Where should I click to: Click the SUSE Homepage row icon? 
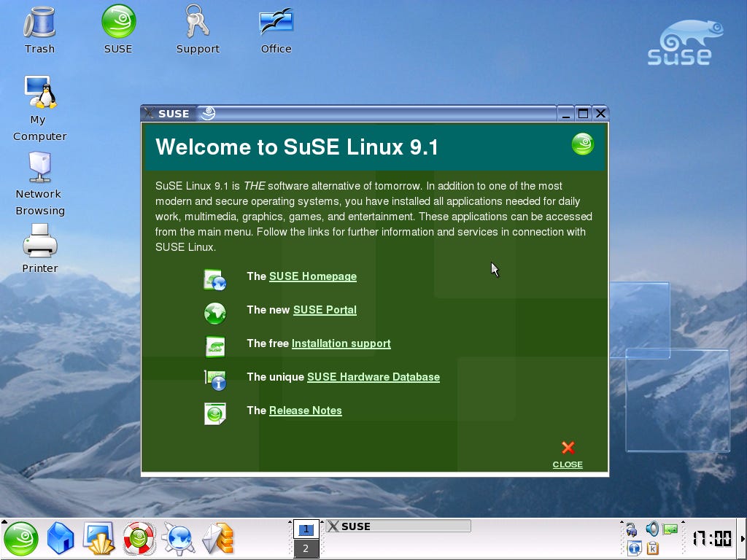(215, 279)
